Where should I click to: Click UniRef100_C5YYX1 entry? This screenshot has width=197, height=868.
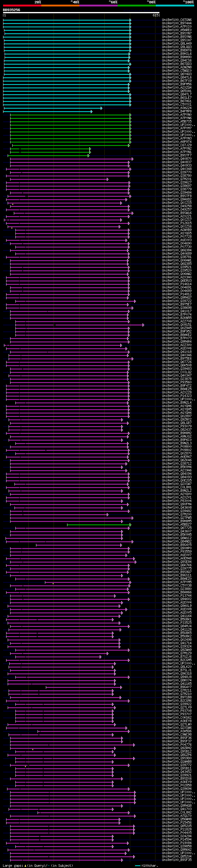pyautogui.click(x=177, y=104)
